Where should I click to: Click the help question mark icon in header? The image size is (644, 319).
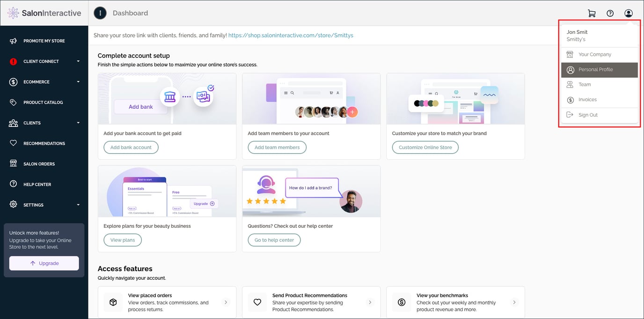610,13
